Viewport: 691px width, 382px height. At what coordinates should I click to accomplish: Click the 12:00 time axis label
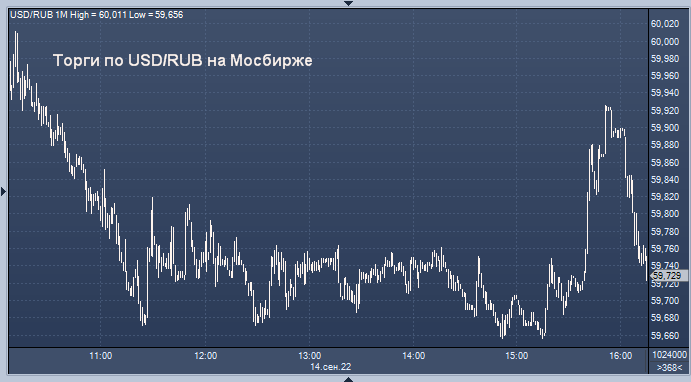point(205,356)
